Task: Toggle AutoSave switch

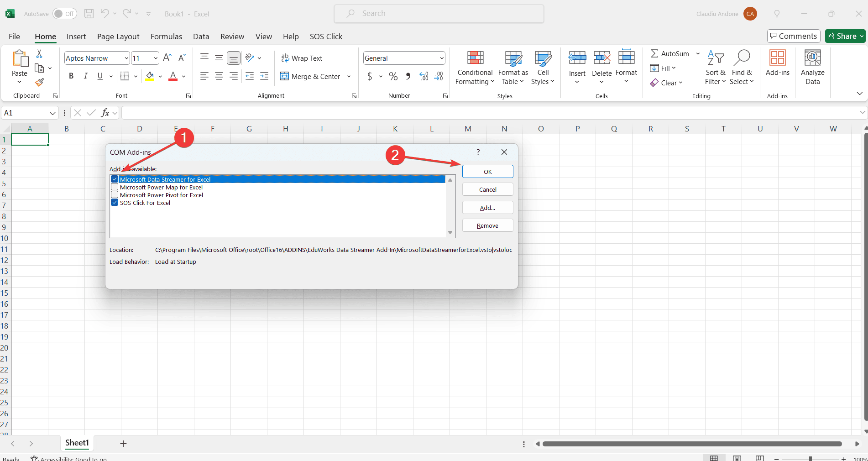Action: click(x=64, y=14)
